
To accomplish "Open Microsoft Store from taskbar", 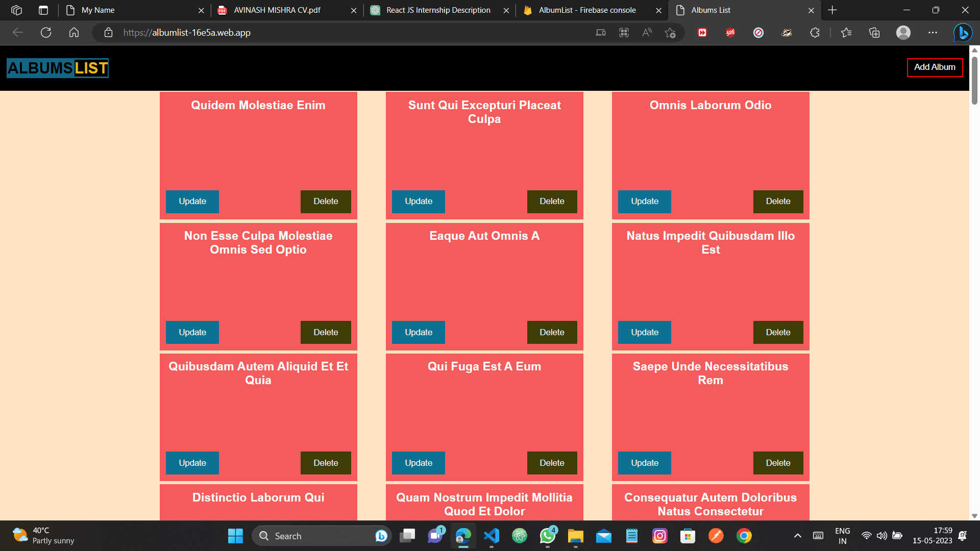I will [688, 536].
